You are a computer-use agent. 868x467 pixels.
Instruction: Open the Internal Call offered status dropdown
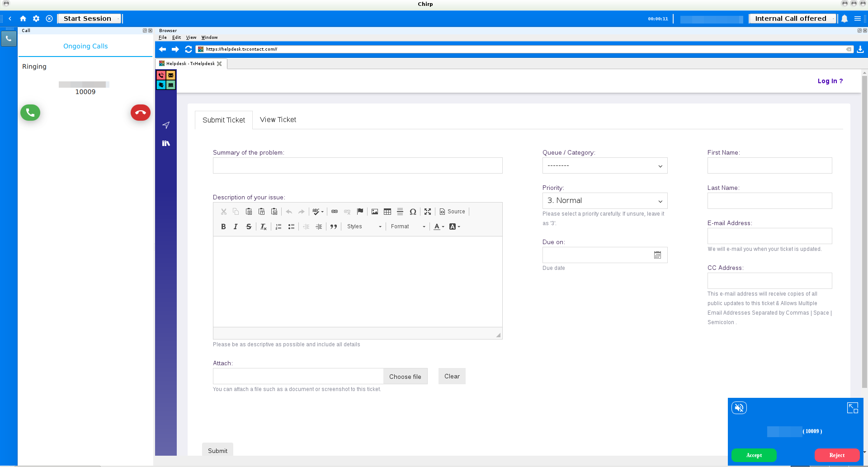pyautogui.click(x=793, y=19)
